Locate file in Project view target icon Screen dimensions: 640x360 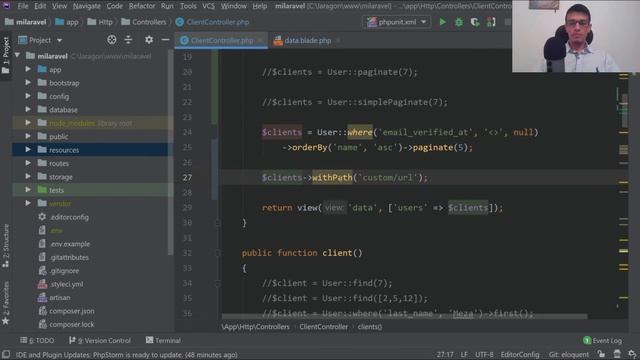pyautogui.click(x=111, y=40)
